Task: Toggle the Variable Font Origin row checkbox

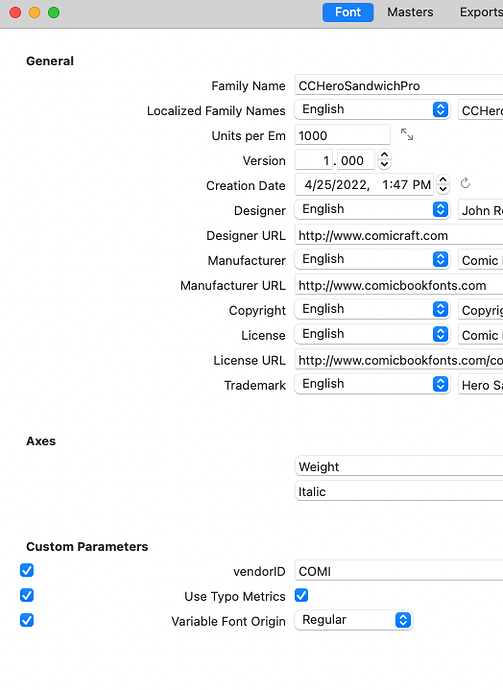Action: click(x=27, y=620)
